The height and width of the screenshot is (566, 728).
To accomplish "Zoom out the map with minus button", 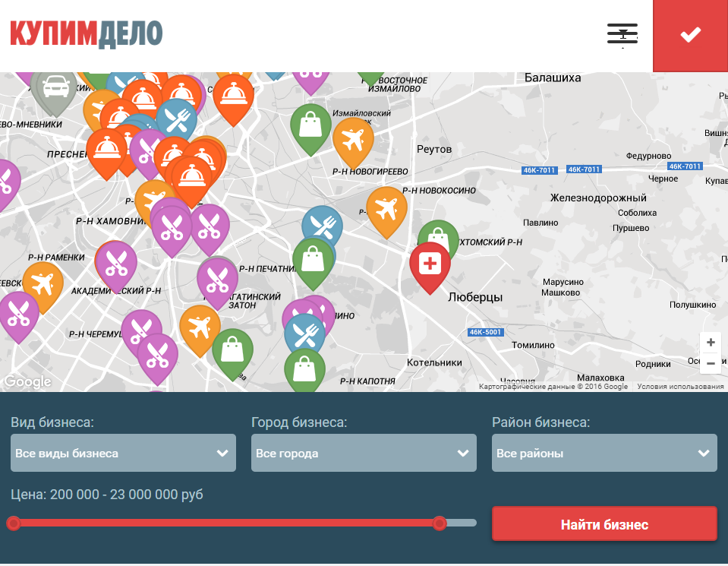I will click(711, 363).
